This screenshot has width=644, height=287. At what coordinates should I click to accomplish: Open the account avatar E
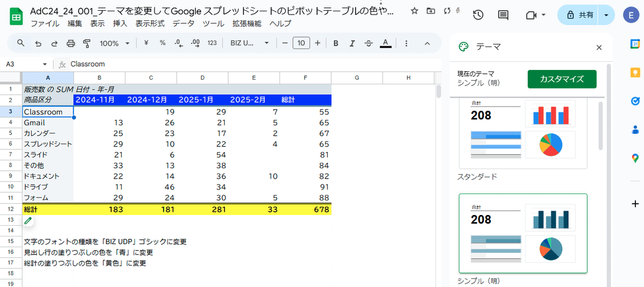click(x=631, y=16)
